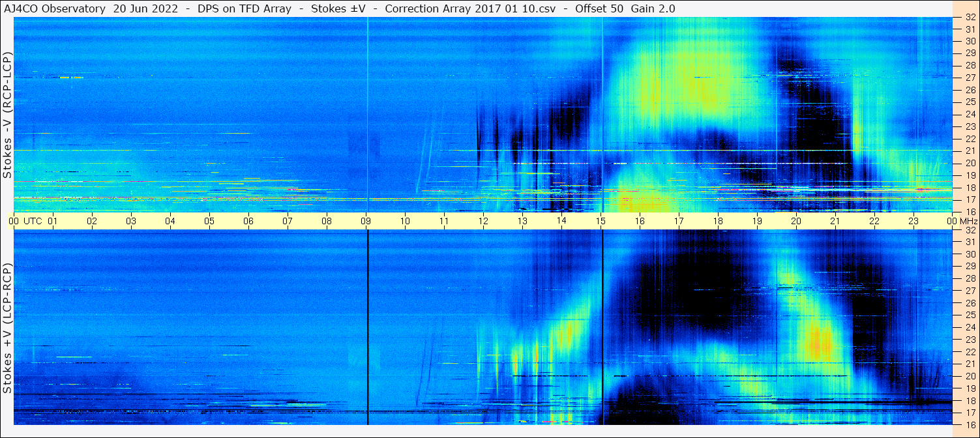Image resolution: width=980 pixels, height=438 pixels.
Task: Select the 21 hour time marker
Action: (835, 221)
